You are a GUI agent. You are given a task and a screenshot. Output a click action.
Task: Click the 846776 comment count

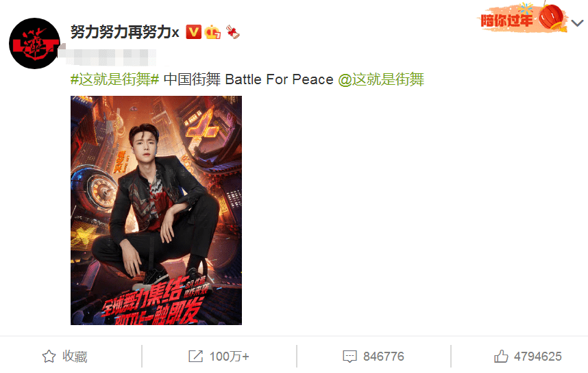pyautogui.click(x=383, y=357)
